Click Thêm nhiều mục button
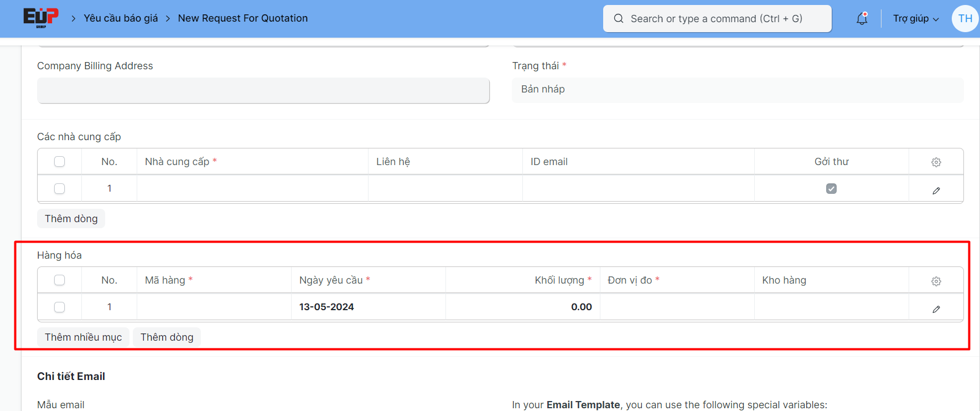Screen dimensions: 980x411 tap(83, 337)
